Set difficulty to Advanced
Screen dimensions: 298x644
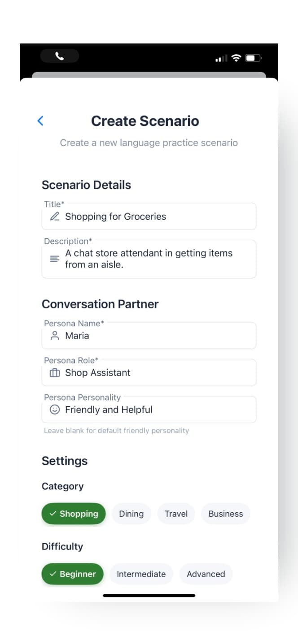[206, 574]
